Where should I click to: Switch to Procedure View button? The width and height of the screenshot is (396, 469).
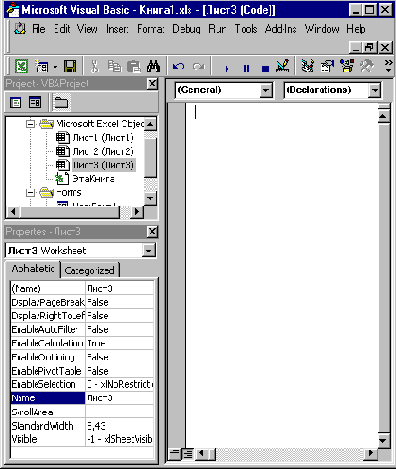pyautogui.click(x=175, y=453)
